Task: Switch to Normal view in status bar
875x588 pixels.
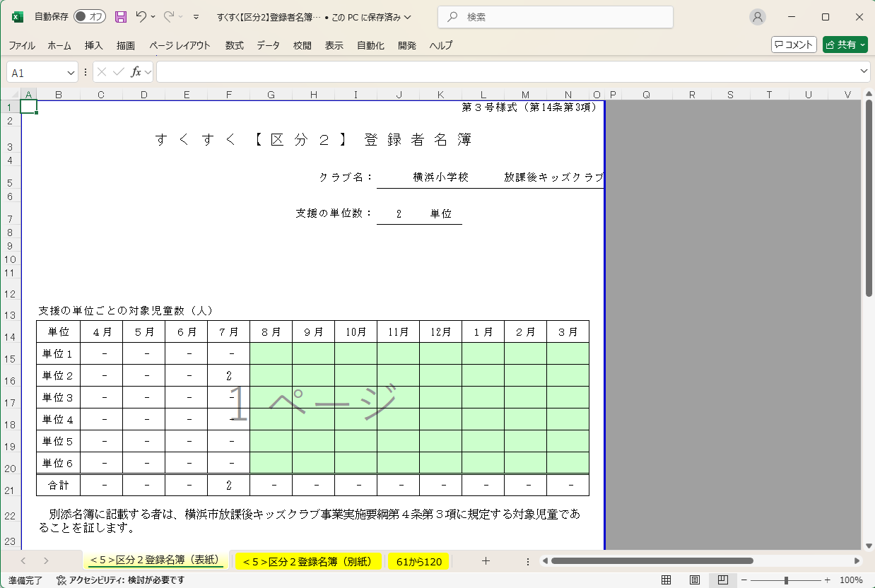Action: (666, 580)
